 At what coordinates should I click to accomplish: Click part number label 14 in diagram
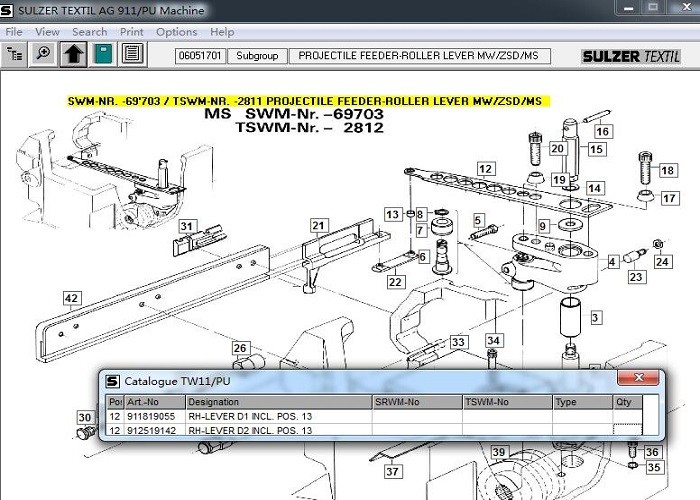coord(595,188)
